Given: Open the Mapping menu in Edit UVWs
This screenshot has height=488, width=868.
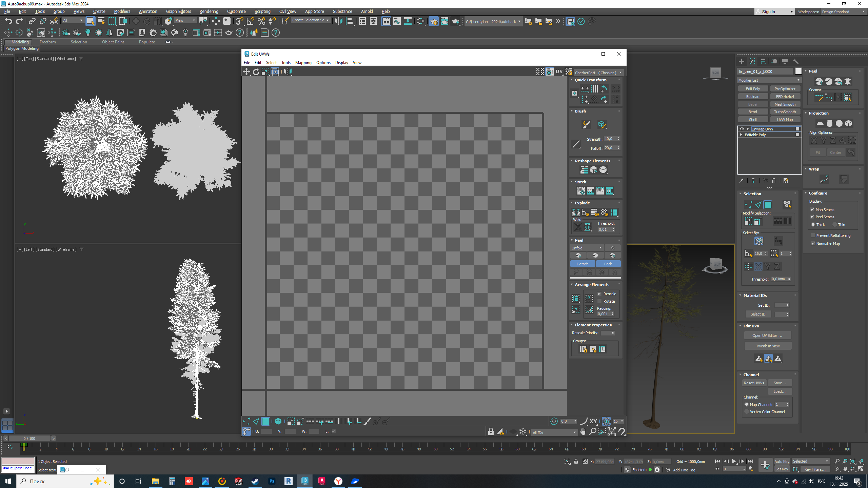Looking at the screenshot, I should coord(303,63).
